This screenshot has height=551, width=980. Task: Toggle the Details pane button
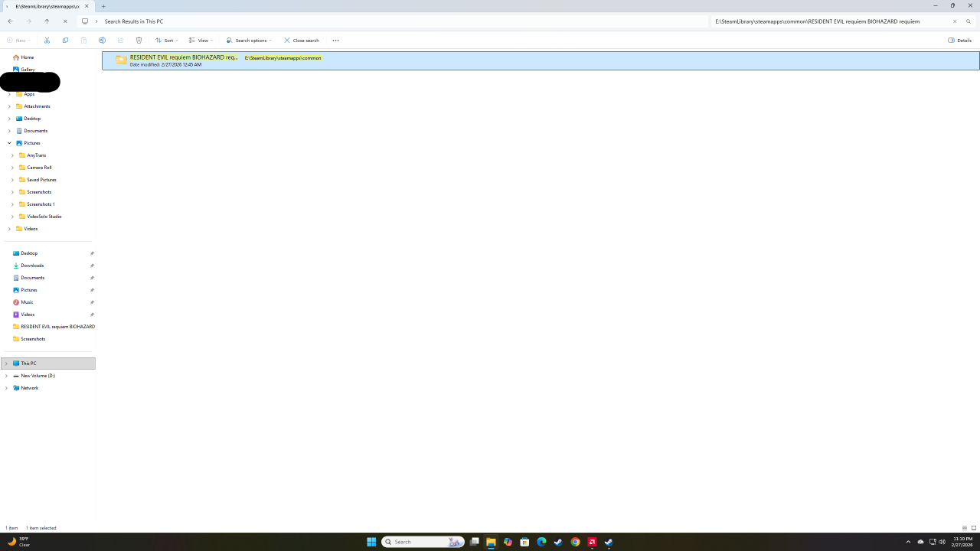(959, 41)
